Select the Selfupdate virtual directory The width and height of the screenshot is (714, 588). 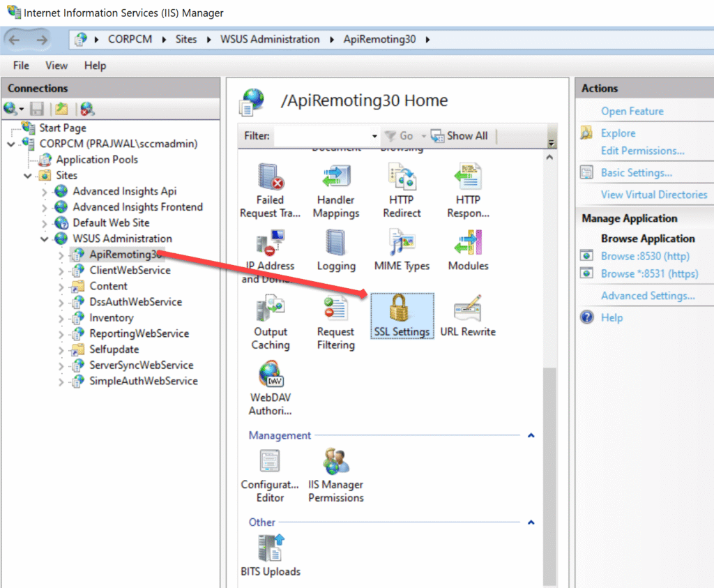click(x=114, y=349)
